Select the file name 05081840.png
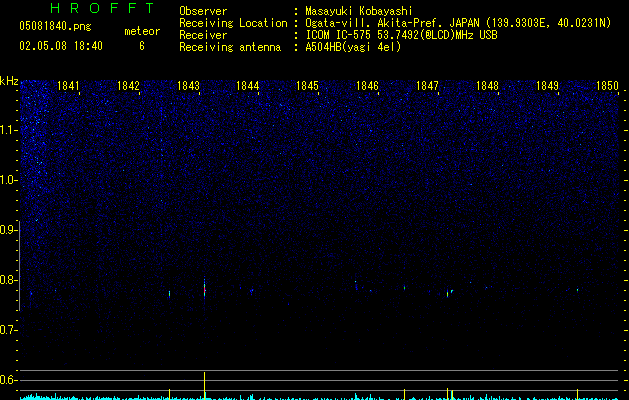The height and width of the screenshot is (400, 629). point(55,27)
